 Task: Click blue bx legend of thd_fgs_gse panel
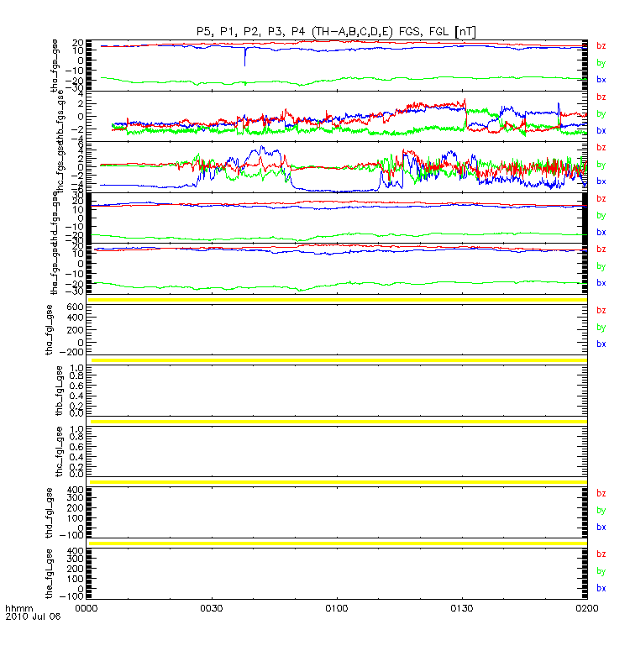click(601, 233)
